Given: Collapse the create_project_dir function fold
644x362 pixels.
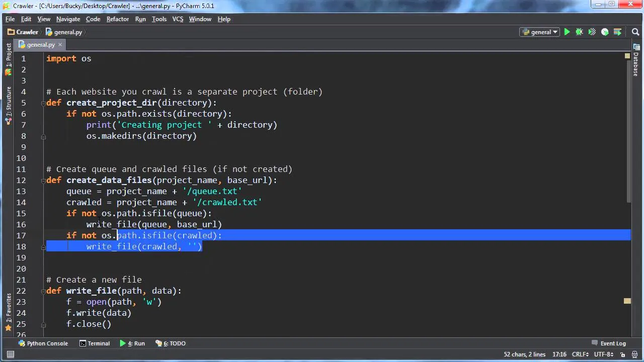Looking at the screenshot, I should tap(43, 103).
